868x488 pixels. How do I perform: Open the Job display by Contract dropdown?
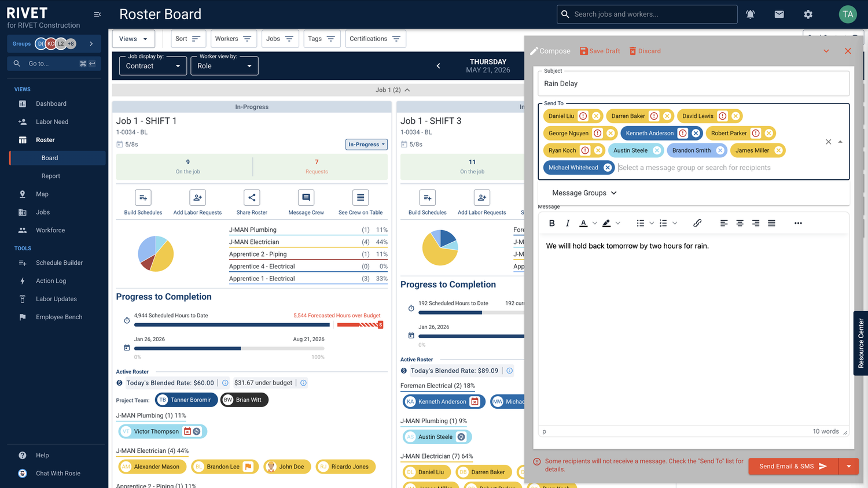[x=153, y=66]
